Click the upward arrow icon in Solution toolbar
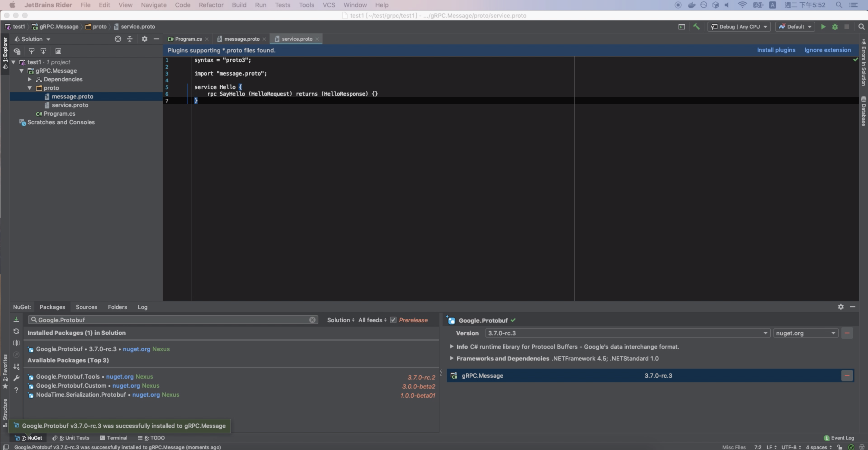 [x=31, y=51]
